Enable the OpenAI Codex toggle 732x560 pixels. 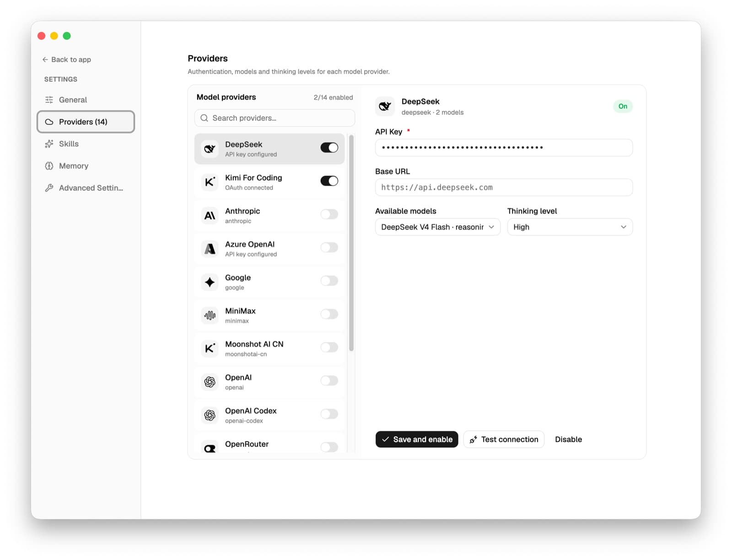[x=329, y=414]
